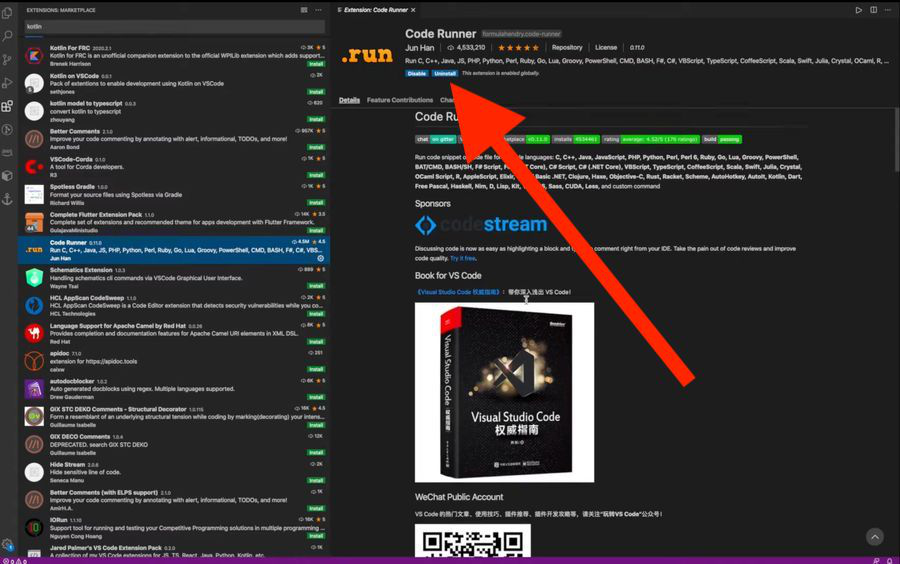Click the Apache Camel red camel icon

pyautogui.click(x=34, y=333)
